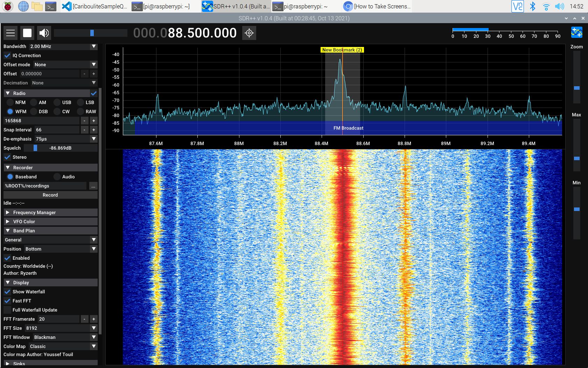Select Audio recording mode
Image resolution: width=588 pixels, height=368 pixels.
pos(57,177)
